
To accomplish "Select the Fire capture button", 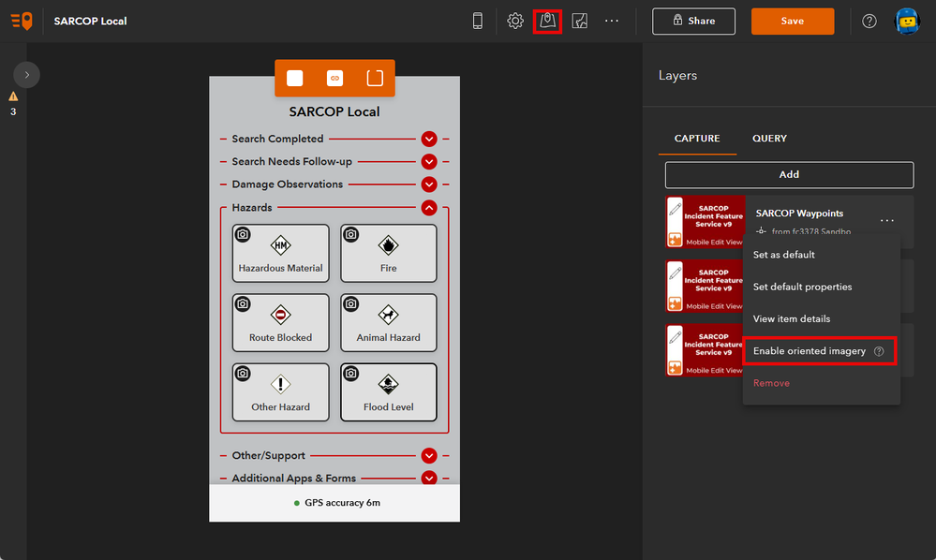I will (389, 253).
